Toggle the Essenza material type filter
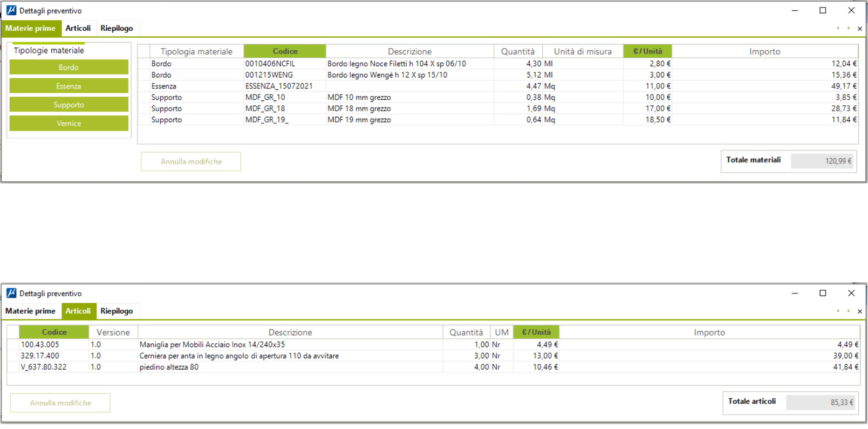 tap(69, 86)
